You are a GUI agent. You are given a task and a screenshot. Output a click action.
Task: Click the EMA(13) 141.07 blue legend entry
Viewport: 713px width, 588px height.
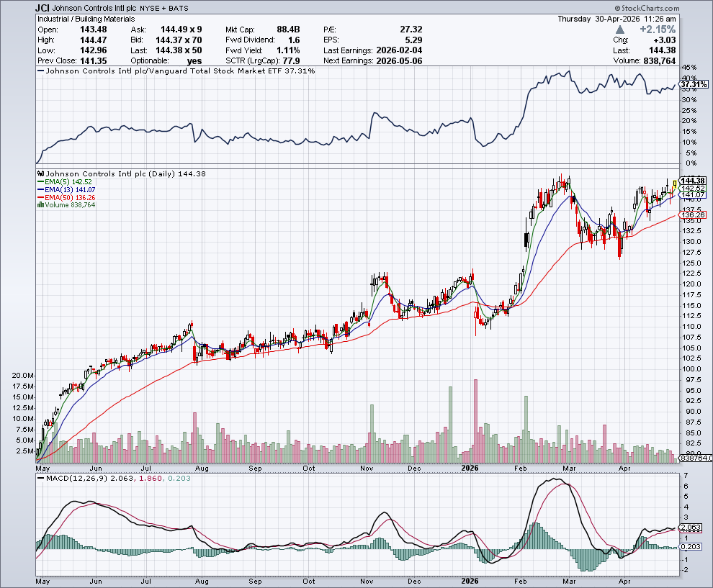pyautogui.click(x=66, y=189)
